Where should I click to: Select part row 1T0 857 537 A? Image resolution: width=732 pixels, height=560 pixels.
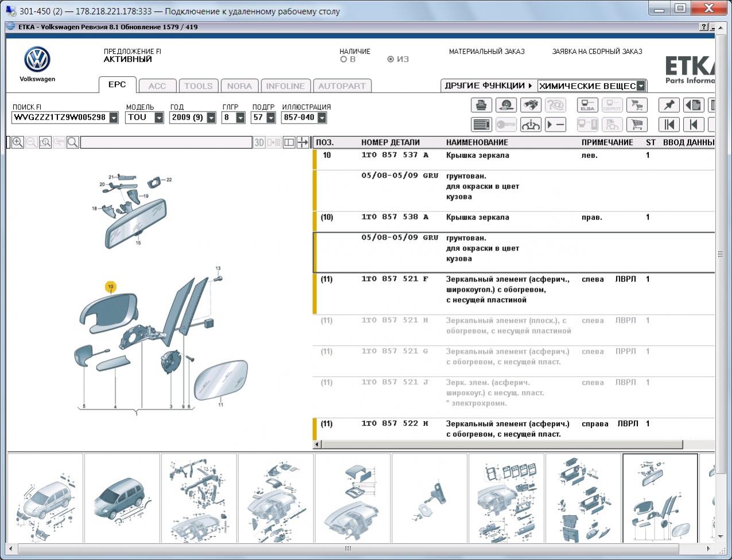coord(514,160)
